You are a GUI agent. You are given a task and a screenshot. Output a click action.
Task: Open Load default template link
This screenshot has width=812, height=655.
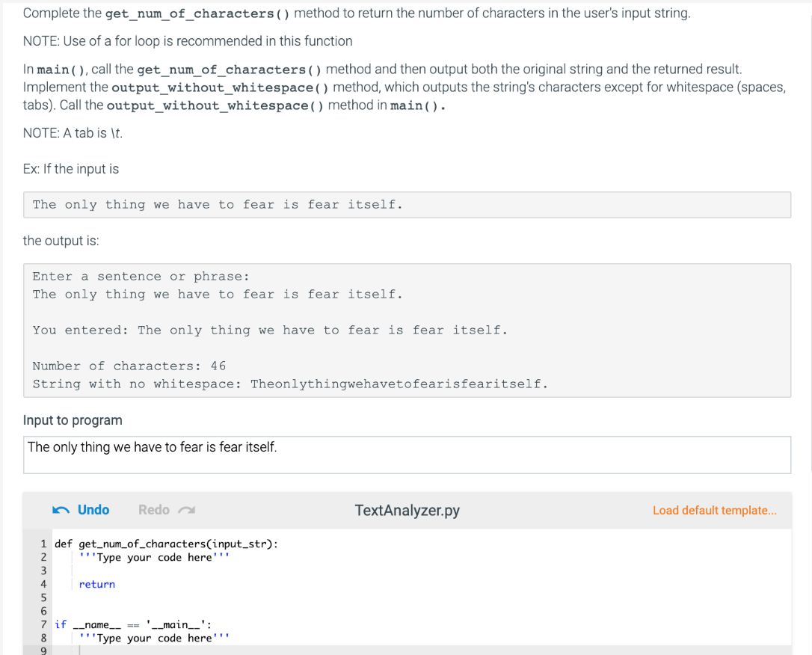tap(715, 510)
